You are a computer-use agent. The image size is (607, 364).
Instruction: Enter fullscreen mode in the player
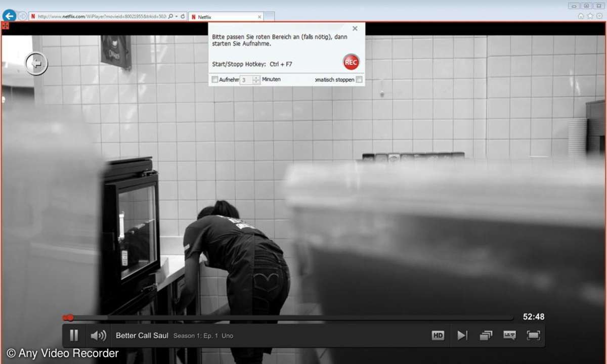(x=533, y=335)
